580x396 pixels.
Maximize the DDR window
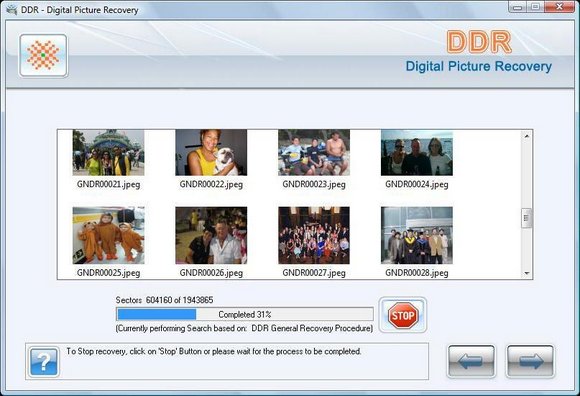click(535, 7)
